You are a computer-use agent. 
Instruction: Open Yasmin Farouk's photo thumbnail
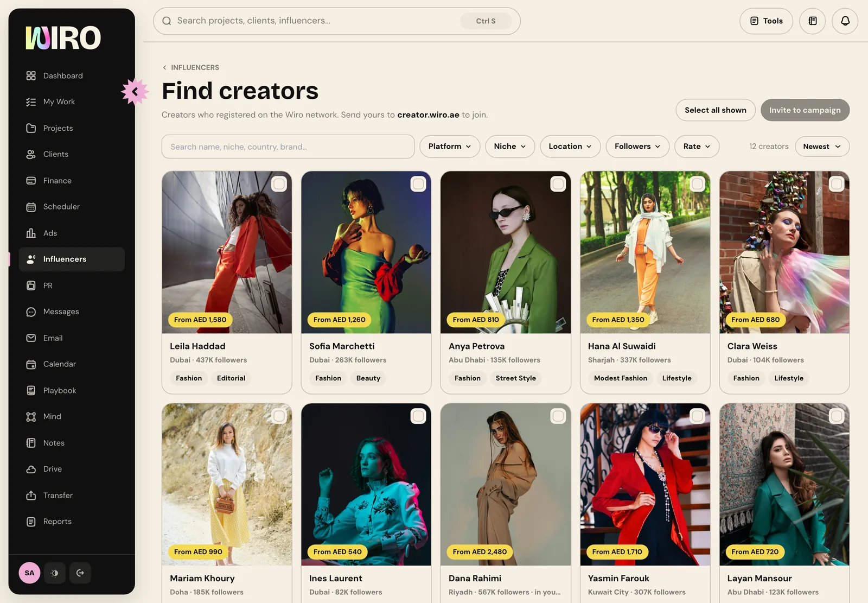click(x=645, y=484)
